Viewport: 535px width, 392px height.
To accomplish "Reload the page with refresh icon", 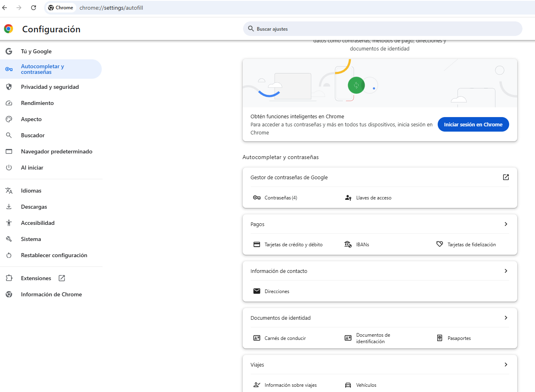I will click(x=34, y=8).
